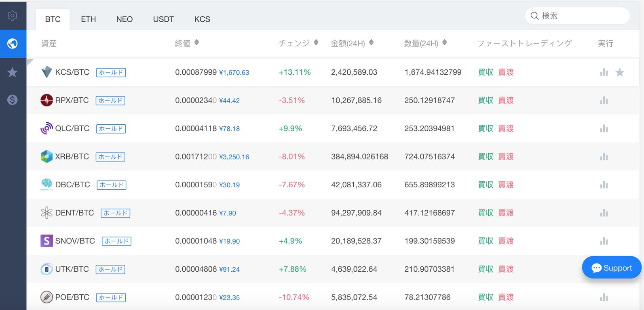The height and width of the screenshot is (310, 644).
Task: Click 買収 for DBC/BTC
Action: (486, 184)
